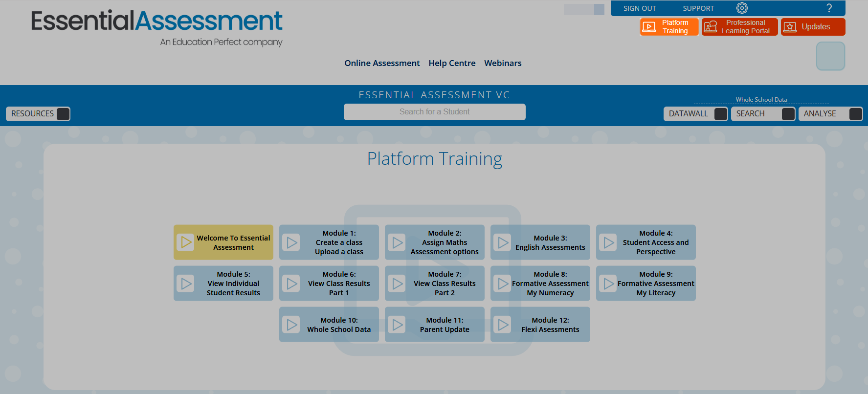Play Module 12 Flexi Assessments icon
Screen dimensions: 868x394
[503, 325]
